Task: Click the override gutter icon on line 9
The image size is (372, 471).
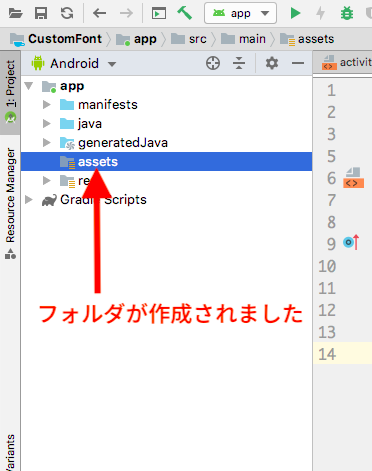Action: point(351,242)
